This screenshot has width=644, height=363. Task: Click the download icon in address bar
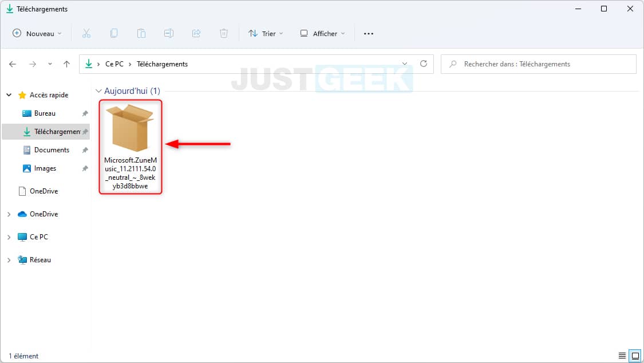coord(89,64)
